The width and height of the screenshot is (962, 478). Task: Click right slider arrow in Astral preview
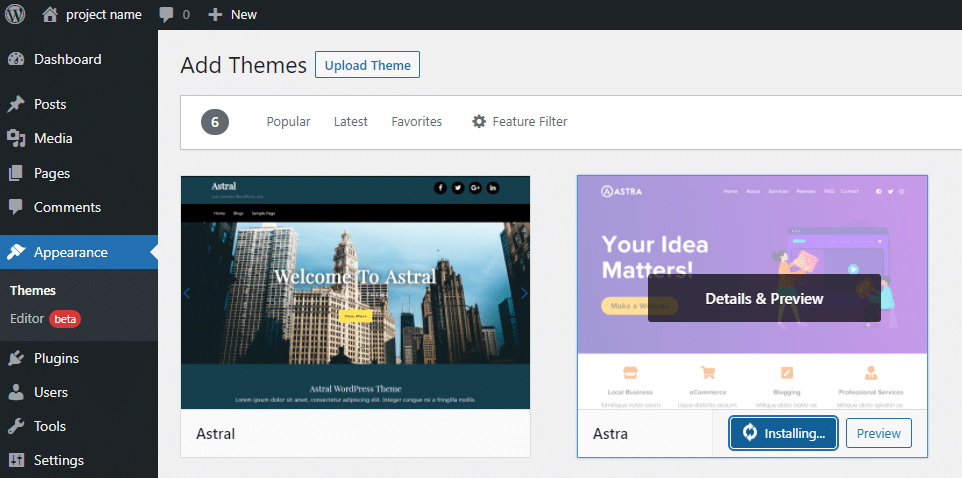coord(524,293)
